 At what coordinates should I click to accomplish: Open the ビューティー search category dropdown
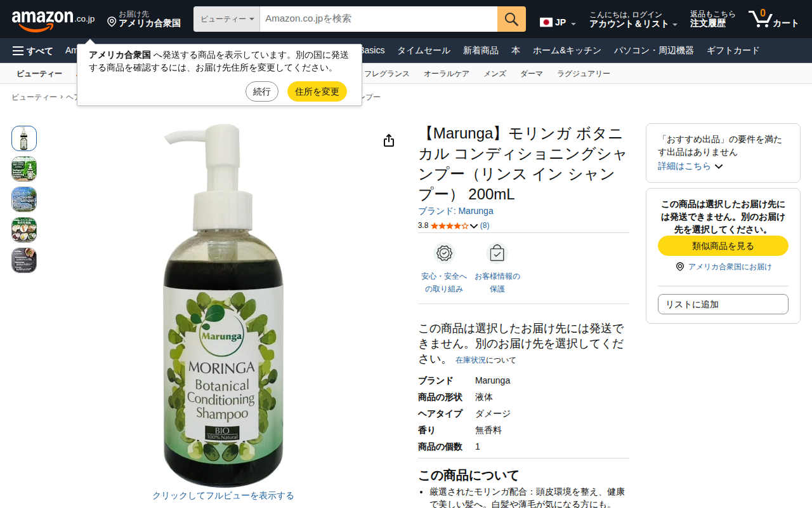[226, 19]
